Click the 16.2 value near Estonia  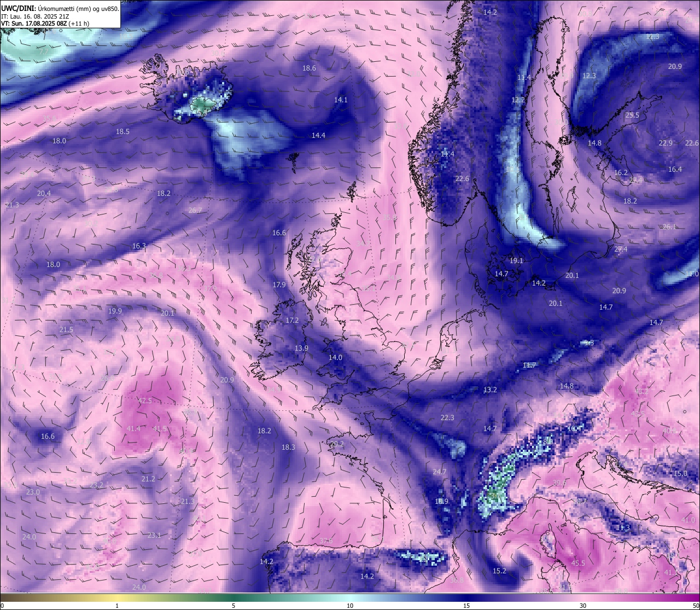pyautogui.click(x=621, y=172)
